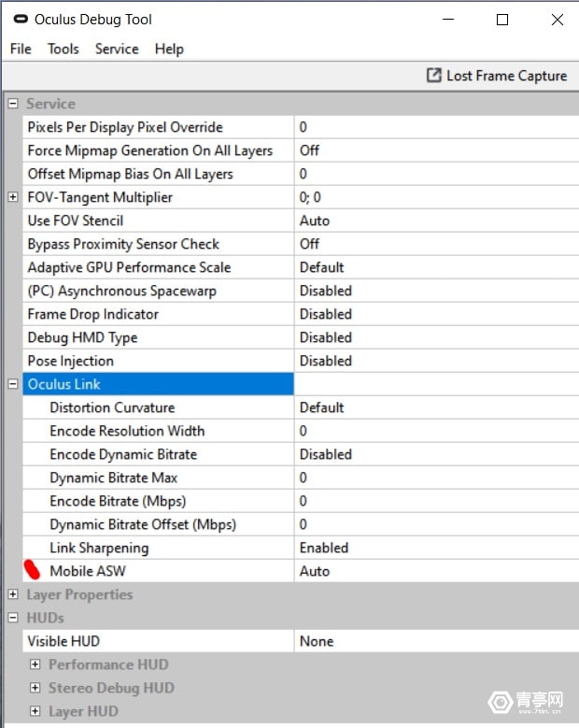Open the Service menu
The height and width of the screenshot is (728, 579).
point(117,49)
